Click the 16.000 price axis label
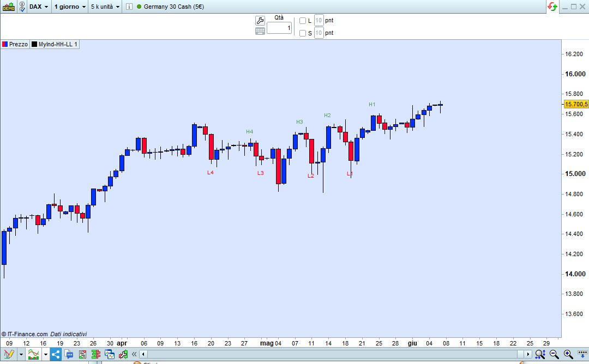589x364 pixels. (x=575, y=74)
